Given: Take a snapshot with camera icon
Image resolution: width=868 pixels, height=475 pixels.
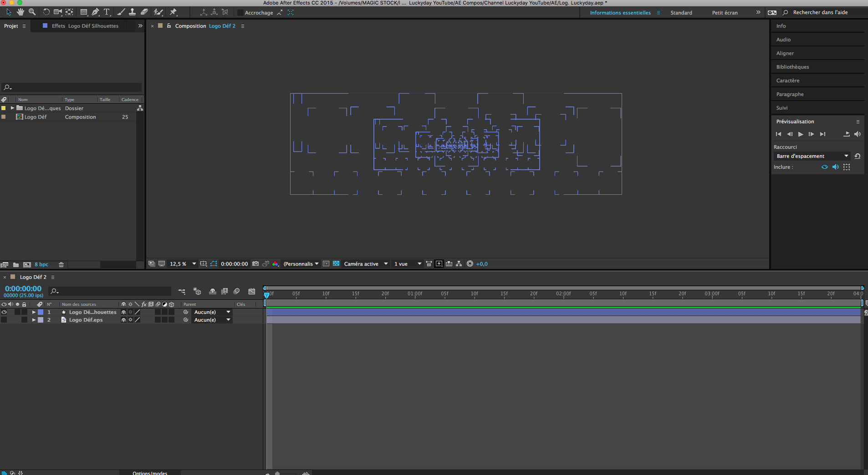Looking at the screenshot, I should point(255,264).
